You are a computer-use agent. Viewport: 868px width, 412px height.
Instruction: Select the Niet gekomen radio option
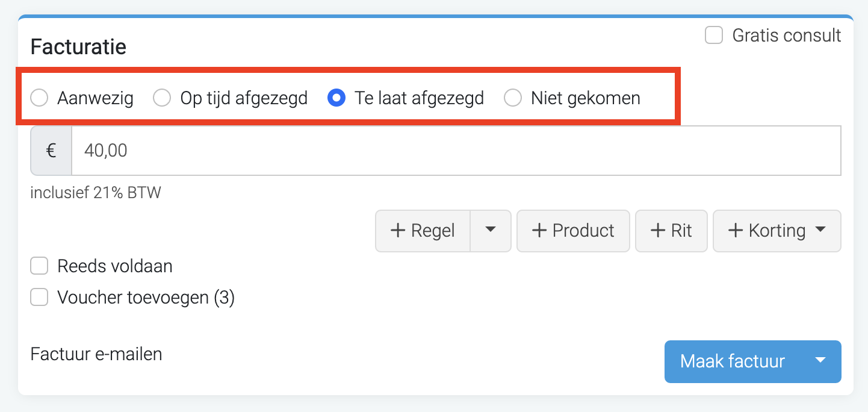coord(513,98)
